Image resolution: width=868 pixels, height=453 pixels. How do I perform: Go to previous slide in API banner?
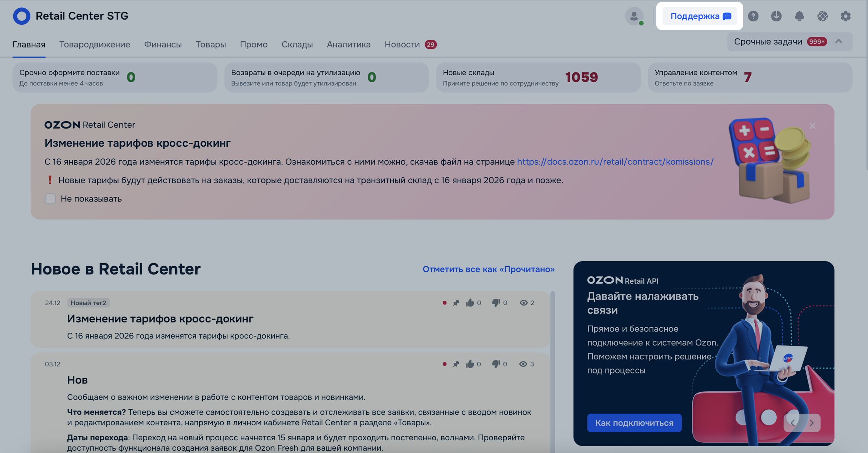(x=793, y=423)
